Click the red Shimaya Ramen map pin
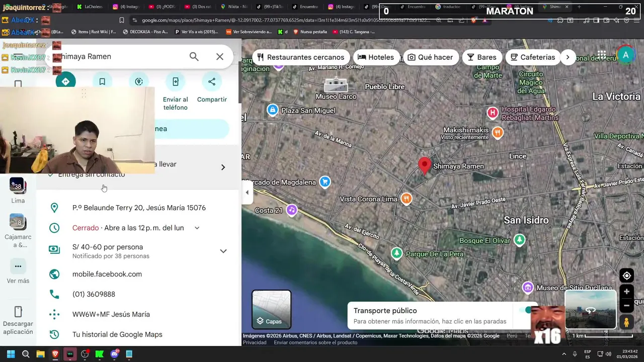The image size is (644, 362). pyautogui.click(x=425, y=165)
